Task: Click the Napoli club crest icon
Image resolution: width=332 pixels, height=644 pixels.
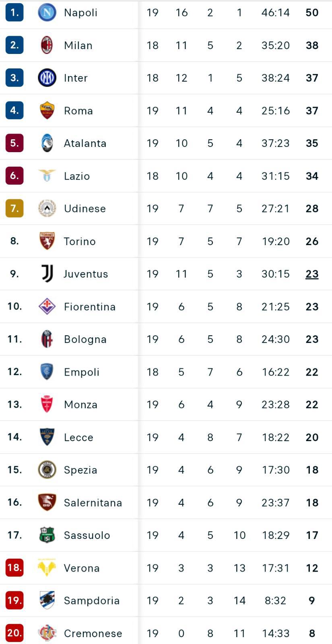Action: [x=47, y=12]
